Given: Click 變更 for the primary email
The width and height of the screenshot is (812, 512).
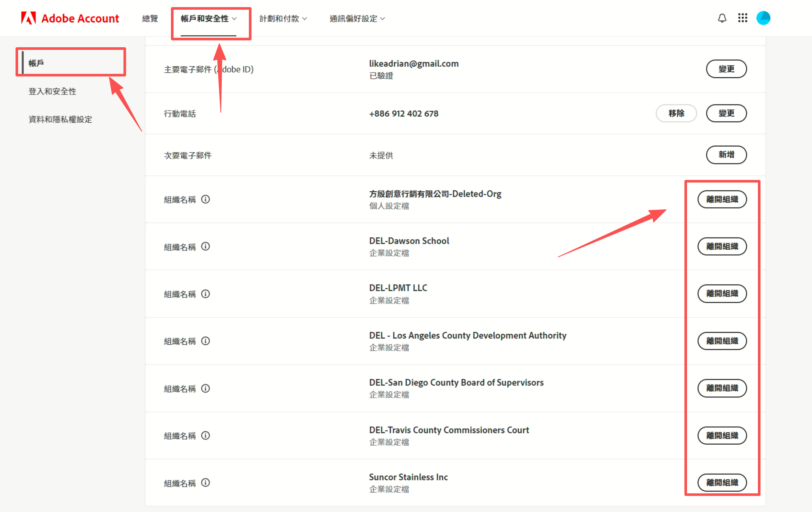Looking at the screenshot, I should click(x=726, y=69).
